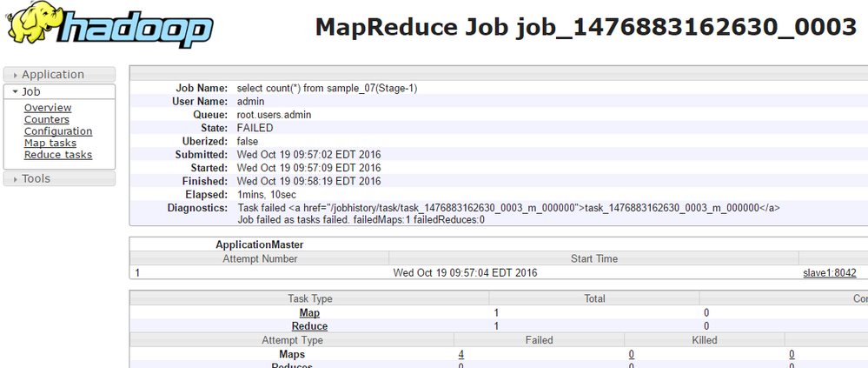Click the Start Time column header
The image size is (868, 368).
click(x=594, y=258)
